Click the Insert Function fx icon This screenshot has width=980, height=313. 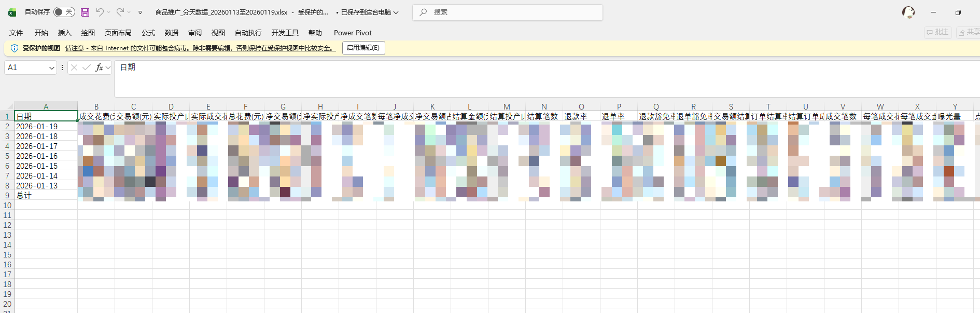click(x=99, y=67)
